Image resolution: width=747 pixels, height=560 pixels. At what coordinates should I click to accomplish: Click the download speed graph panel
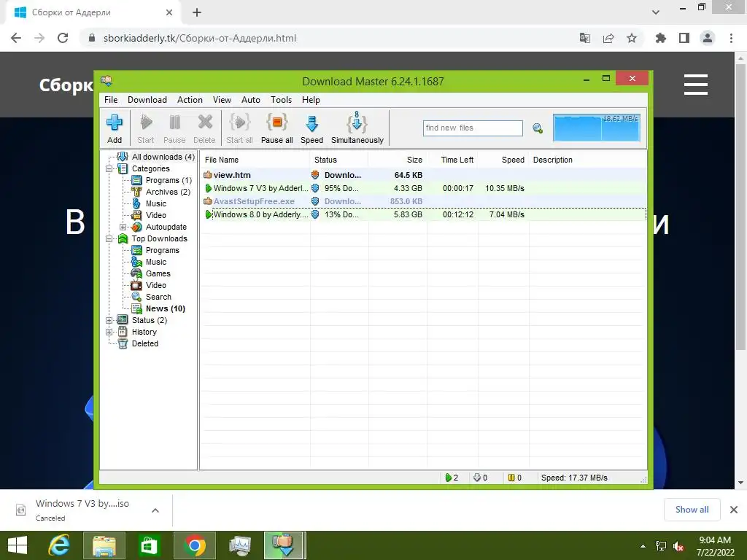[597, 127]
